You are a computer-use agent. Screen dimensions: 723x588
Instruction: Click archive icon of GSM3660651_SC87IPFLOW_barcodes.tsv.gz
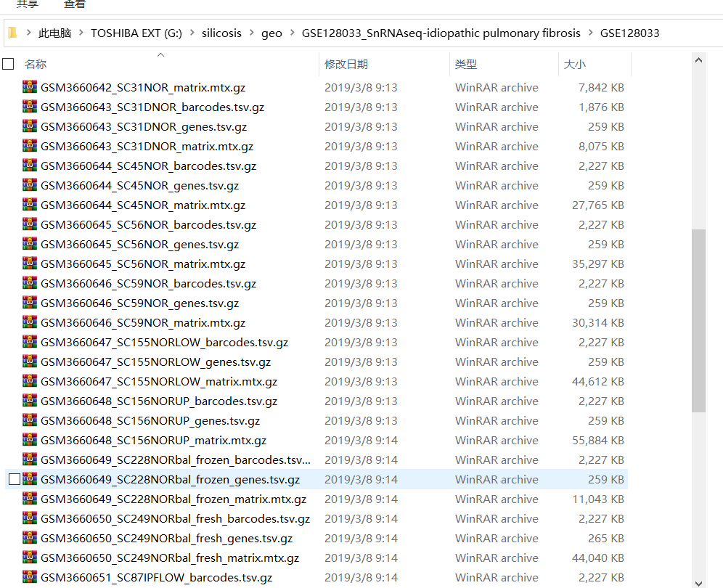point(30,576)
